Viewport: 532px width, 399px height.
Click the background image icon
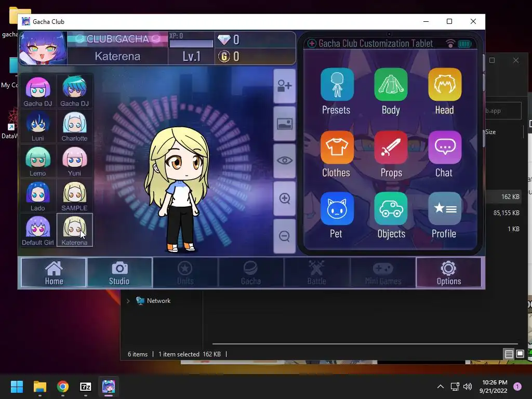tap(284, 124)
